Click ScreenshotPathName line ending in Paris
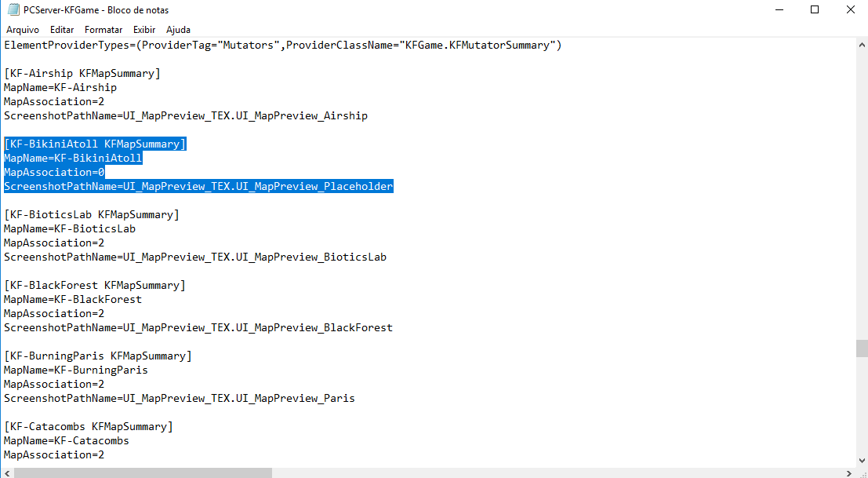The width and height of the screenshot is (868, 478). (180, 398)
